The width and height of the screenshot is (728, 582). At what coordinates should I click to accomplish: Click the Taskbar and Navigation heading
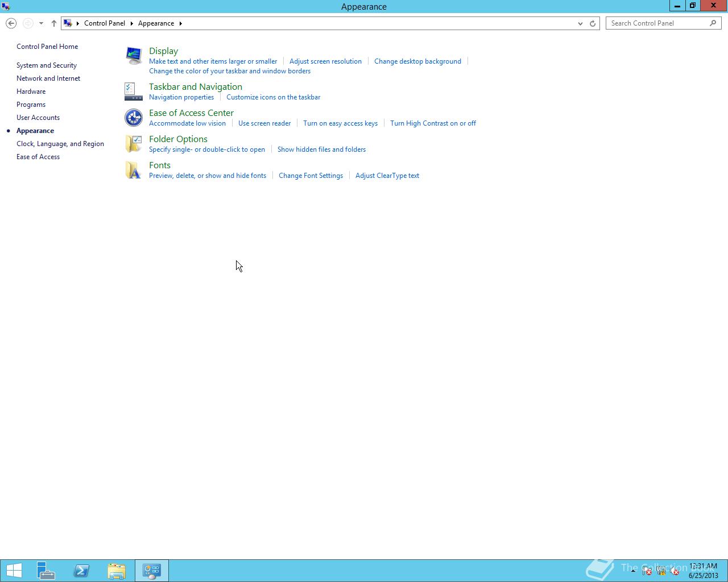click(x=196, y=87)
